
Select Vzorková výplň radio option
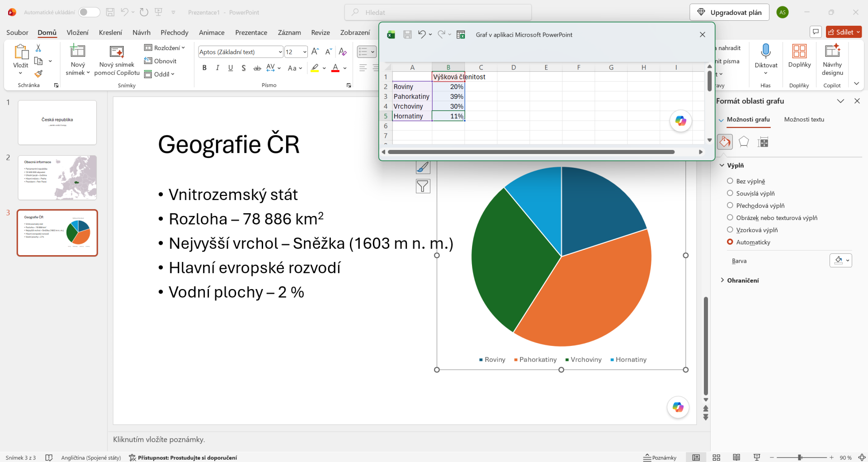(x=730, y=229)
